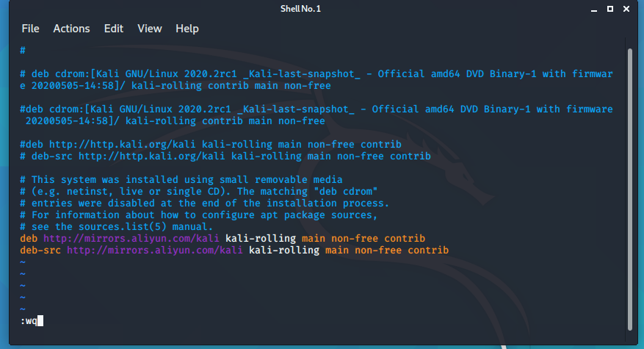Click the second '#deb cdrom:[Kali GNU/Linux' line
The image size is (644, 349).
point(316,115)
